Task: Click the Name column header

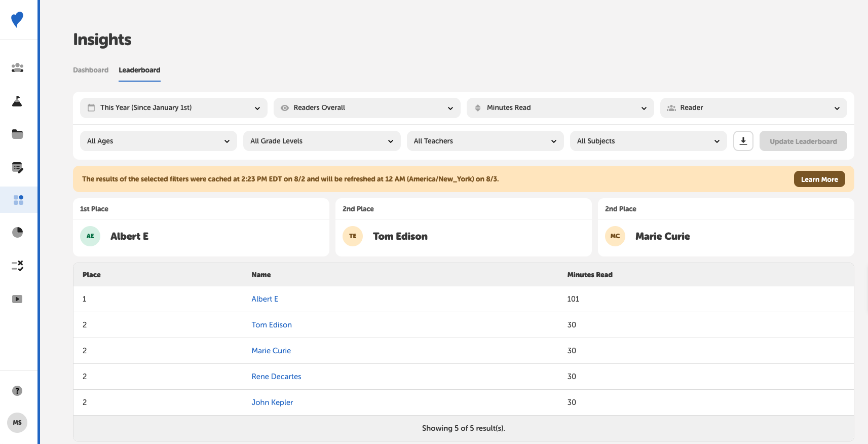Action: point(261,275)
